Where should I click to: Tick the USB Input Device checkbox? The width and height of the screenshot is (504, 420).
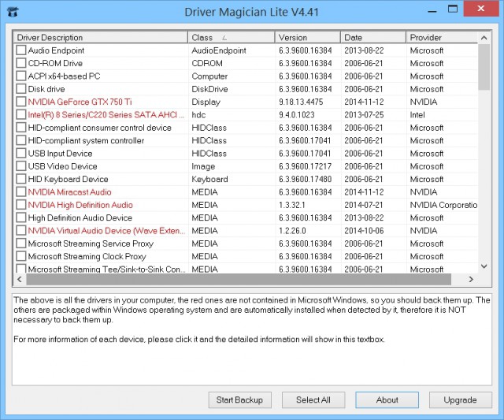pos(21,154)
